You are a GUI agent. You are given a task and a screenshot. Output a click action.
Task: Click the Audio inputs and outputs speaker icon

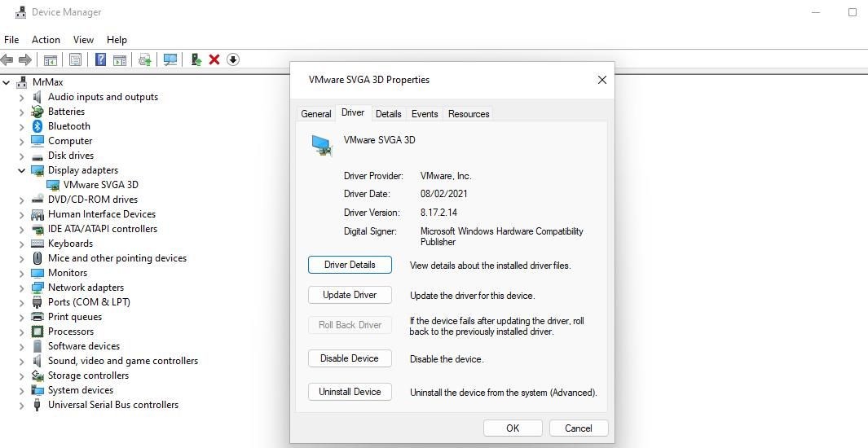[x=37, y=97]
